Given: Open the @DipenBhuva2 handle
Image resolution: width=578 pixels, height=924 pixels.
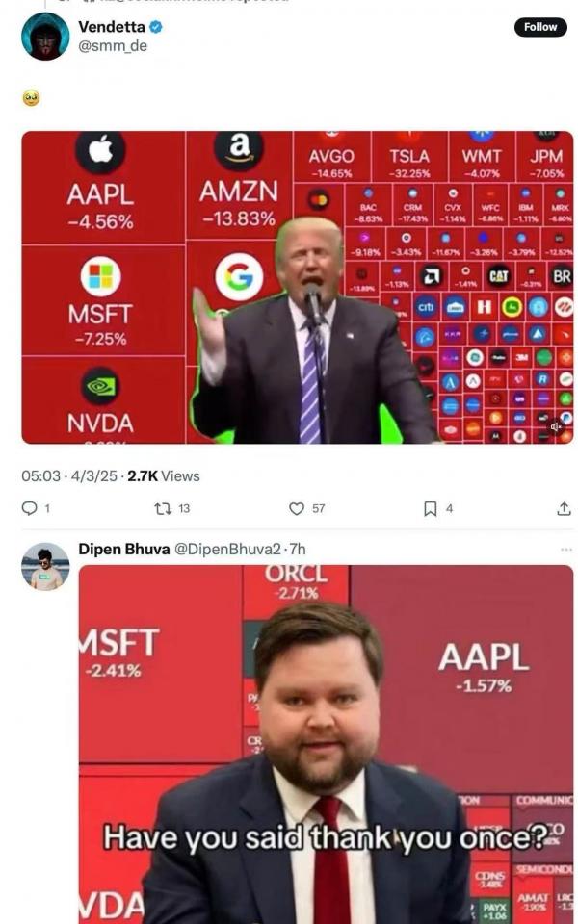Looking at the screenshot, I should tap(227, 550).
